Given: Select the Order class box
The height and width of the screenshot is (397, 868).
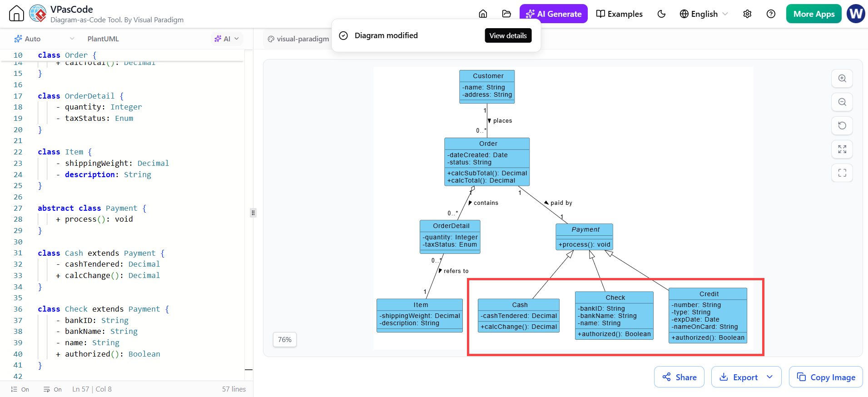Looking at the screenshot, I should click(x=487, y=162).
